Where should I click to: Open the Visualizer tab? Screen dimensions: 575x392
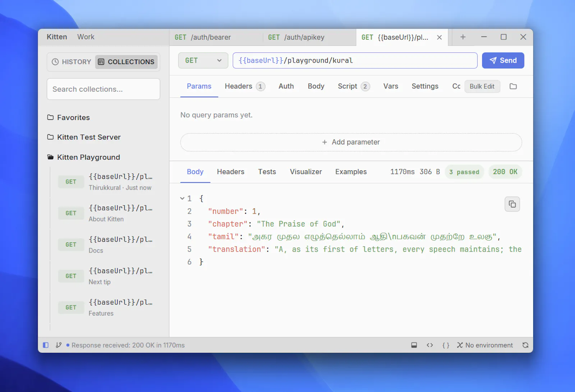coord(306,172)
